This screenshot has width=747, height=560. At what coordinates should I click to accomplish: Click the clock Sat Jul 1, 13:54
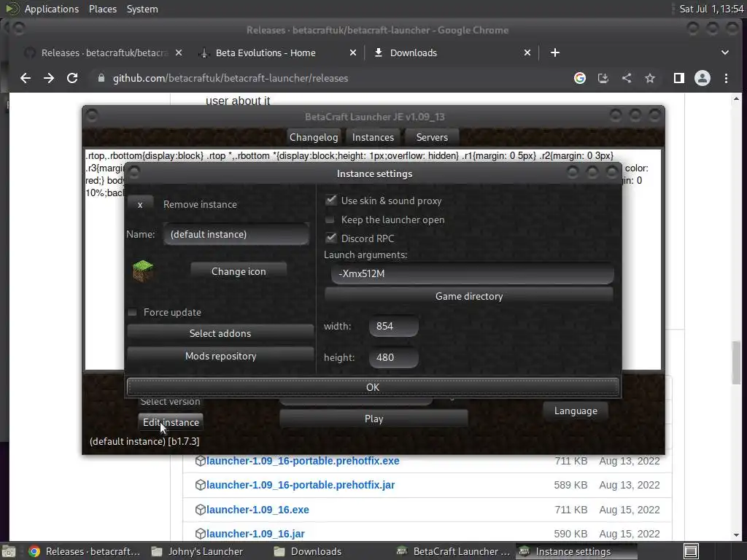711,9
